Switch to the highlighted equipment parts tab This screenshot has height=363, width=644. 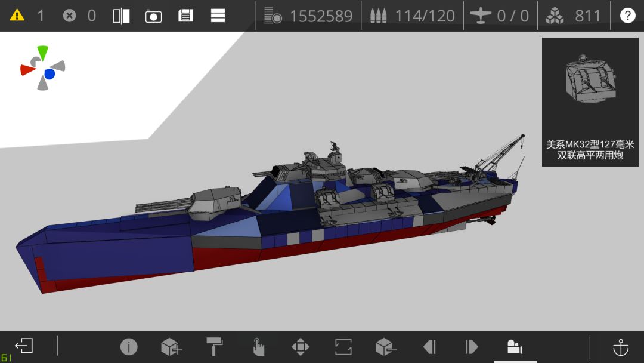515,346
